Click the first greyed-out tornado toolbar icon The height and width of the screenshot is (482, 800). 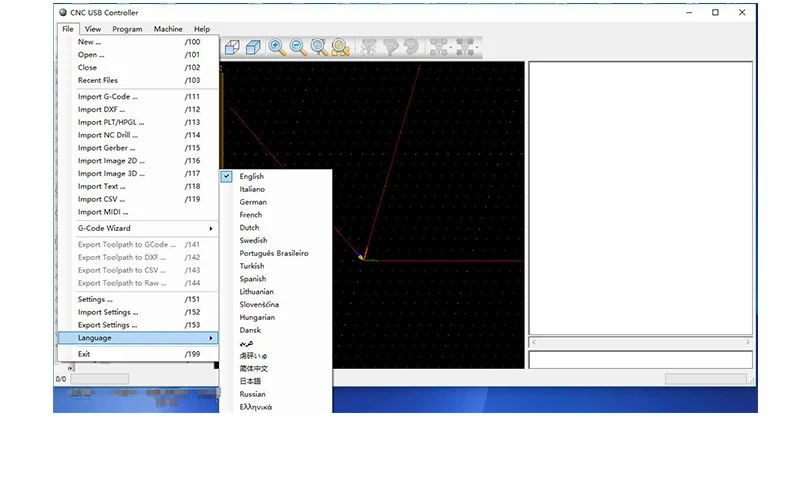pos(368,47)
